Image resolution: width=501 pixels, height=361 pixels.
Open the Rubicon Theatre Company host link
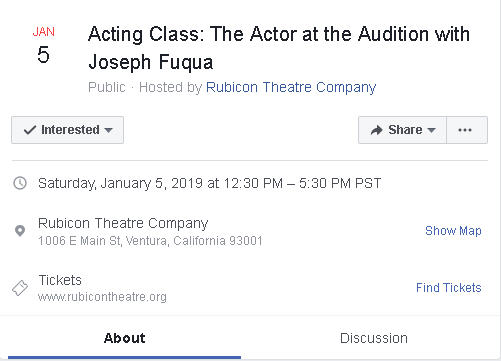tap(291, 87)
